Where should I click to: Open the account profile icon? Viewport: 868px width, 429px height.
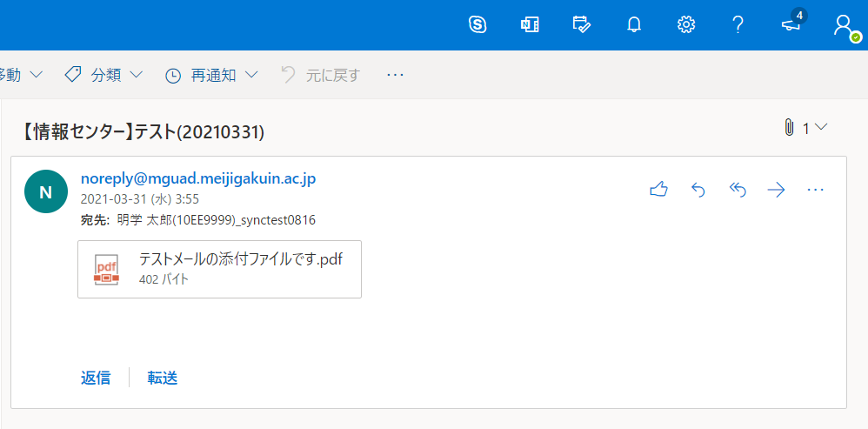coord(843,24)
